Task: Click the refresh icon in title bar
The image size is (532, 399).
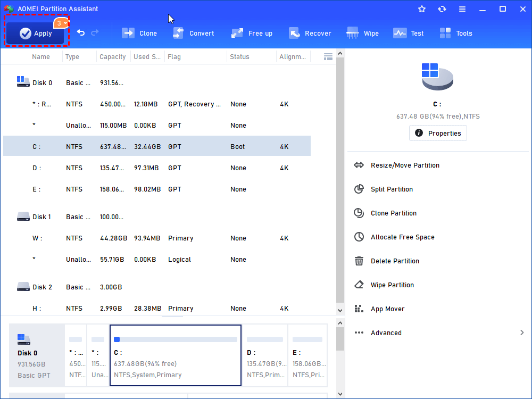Action: pos(442,9)
